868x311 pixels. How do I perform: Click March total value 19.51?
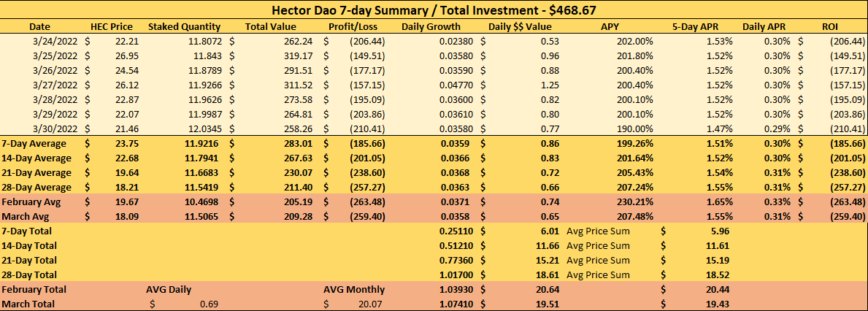[x=548, y=304]
